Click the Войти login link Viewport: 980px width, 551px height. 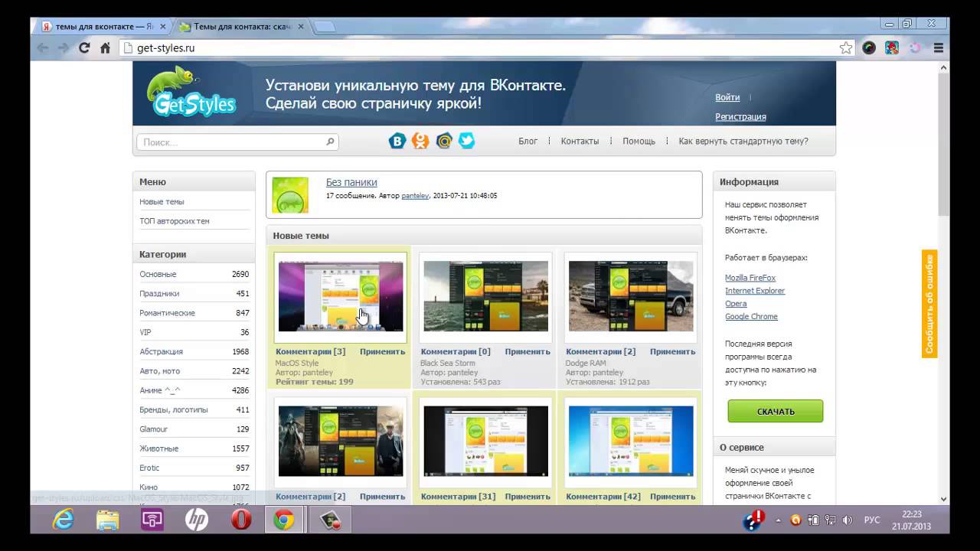[x=727, y=97]
